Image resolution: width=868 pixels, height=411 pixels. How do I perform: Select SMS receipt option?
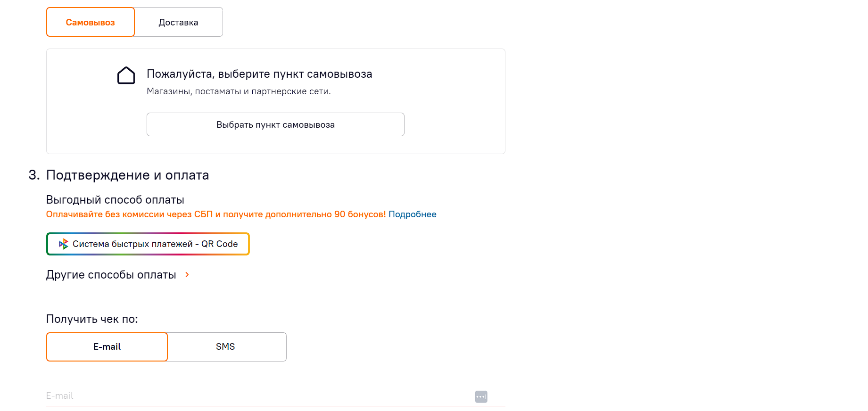pos(226,347)
